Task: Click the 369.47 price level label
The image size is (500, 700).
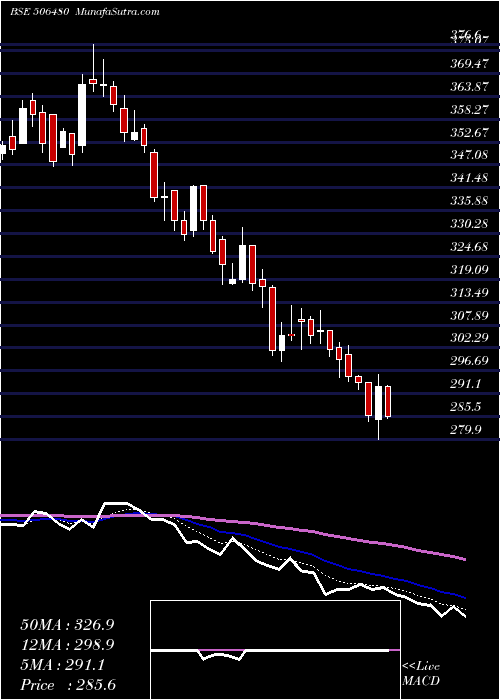Action: [x=469, y=64]
